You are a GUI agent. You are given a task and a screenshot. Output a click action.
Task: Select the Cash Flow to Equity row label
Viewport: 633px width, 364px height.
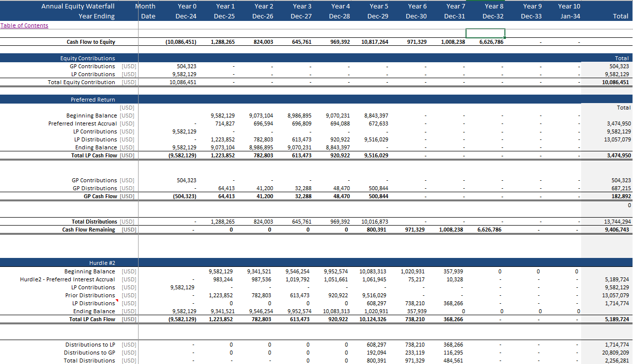tap(91, 42)
